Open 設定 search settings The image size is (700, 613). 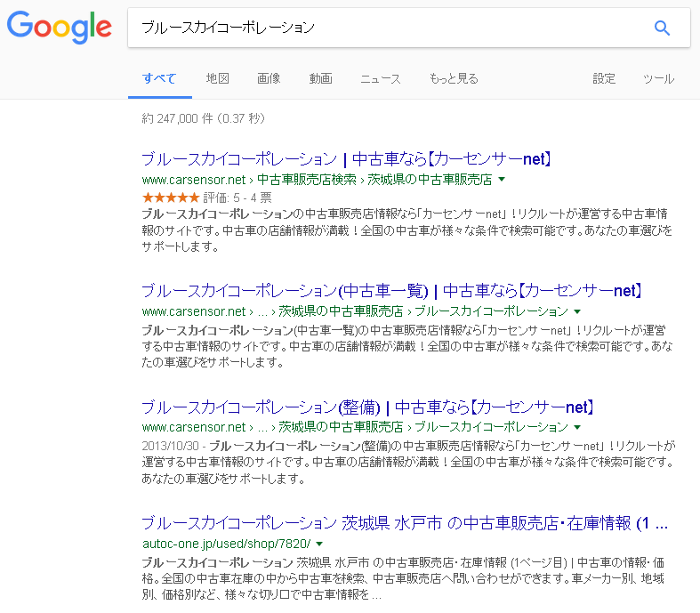click(604, 78)
